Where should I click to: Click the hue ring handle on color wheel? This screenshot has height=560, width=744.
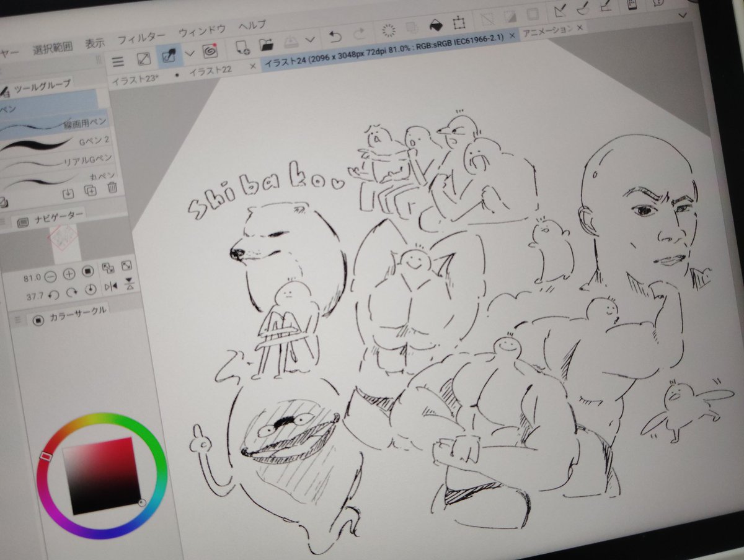tap(45, 457)
